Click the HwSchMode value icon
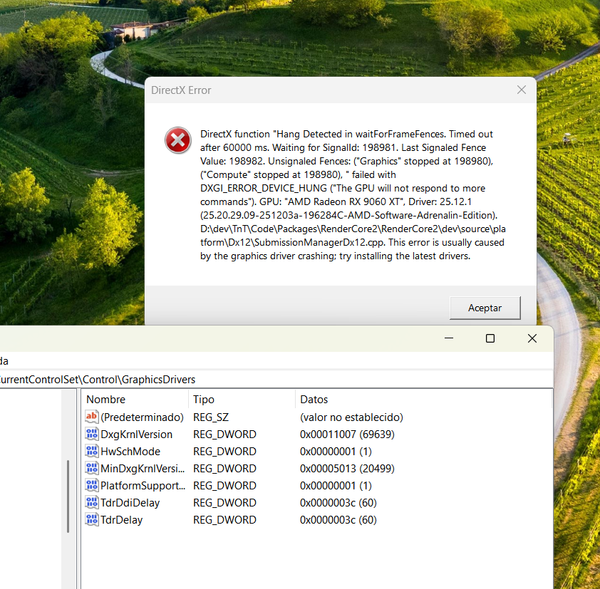 92,451
